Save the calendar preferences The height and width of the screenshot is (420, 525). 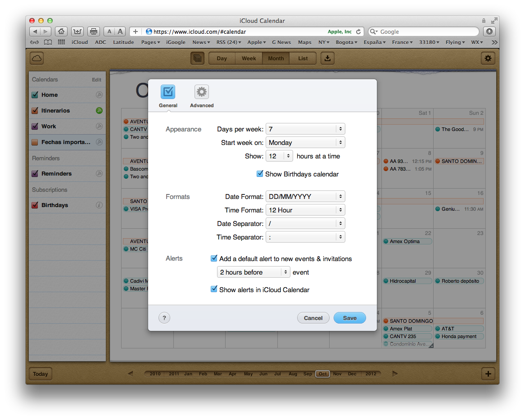coord(349,318)
